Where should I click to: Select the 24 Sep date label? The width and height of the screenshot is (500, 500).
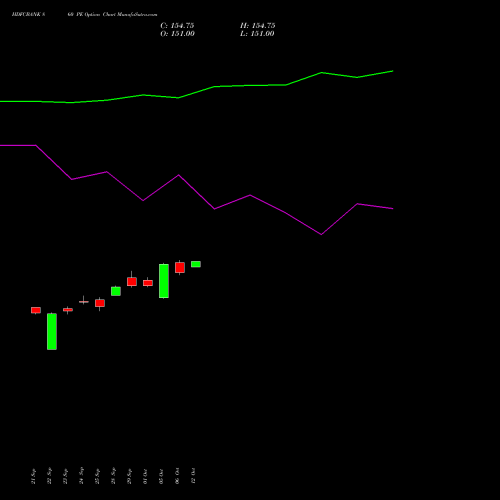(x=81, y=476)
